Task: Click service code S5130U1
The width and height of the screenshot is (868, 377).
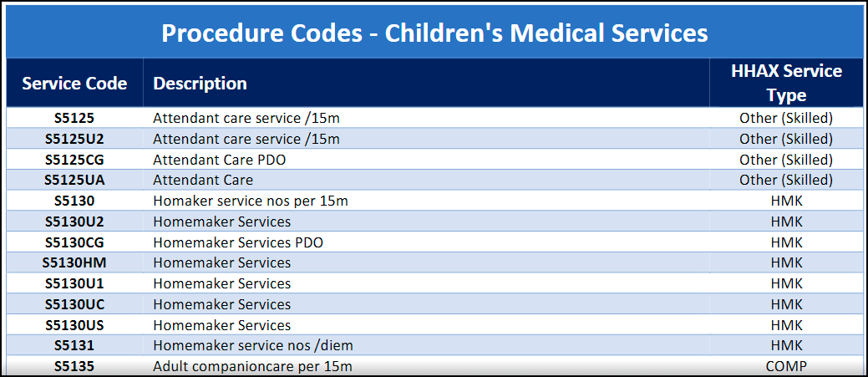Action: click(x=74, y=283)
